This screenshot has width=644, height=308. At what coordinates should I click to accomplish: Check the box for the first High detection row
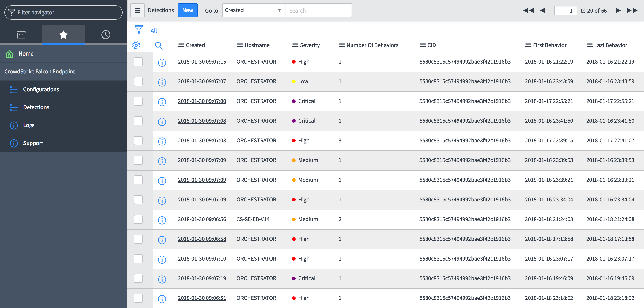[x=138, y=62]
